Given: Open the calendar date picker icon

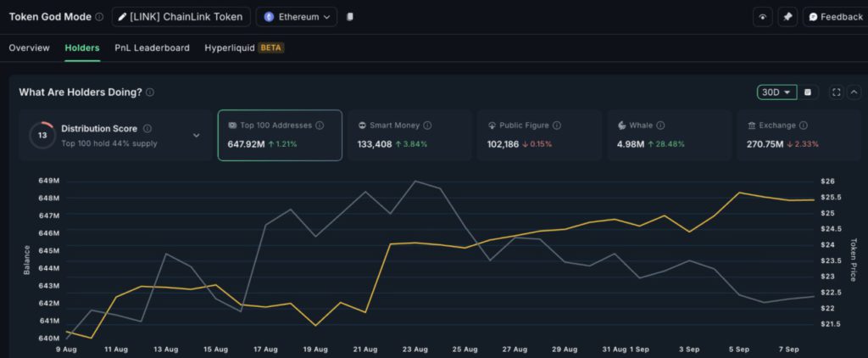Looking at the screenshot, I should click(808, 92).
